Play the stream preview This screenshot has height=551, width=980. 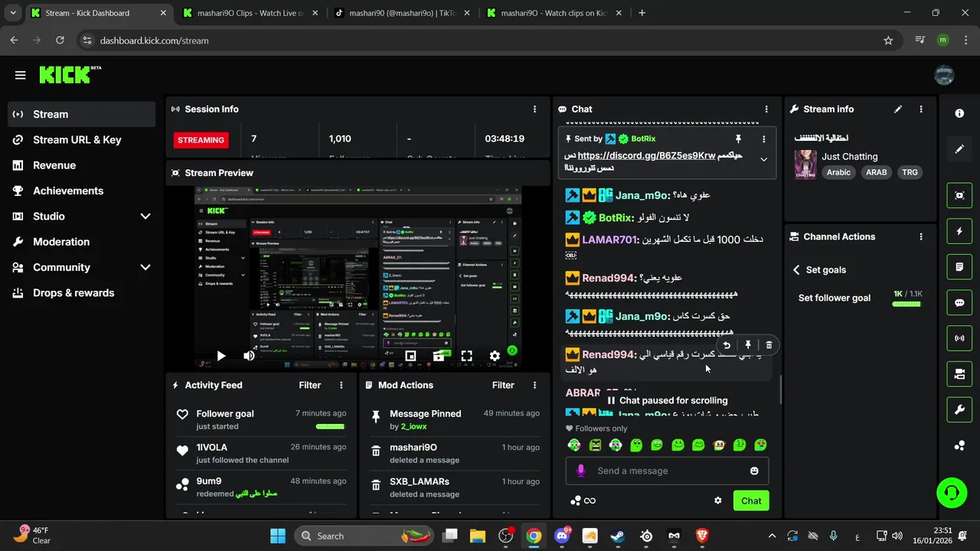point(220,356)
